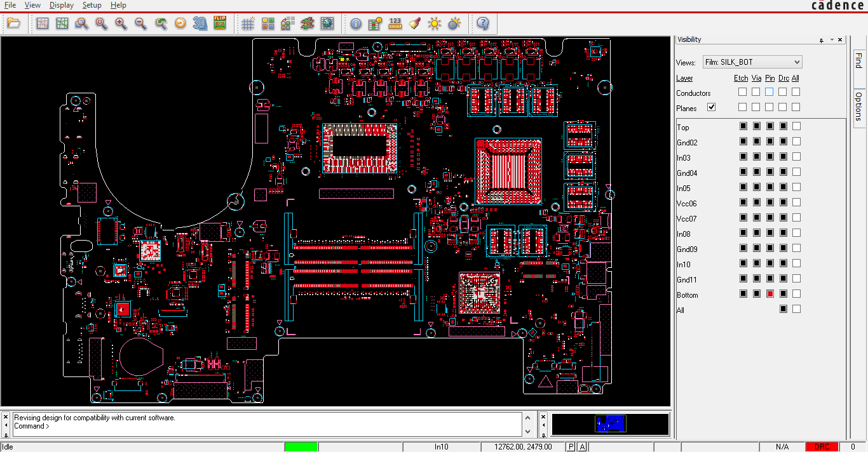868x452 pixels.
Task: Close the Visibility panel
Action: pos(840,39)
